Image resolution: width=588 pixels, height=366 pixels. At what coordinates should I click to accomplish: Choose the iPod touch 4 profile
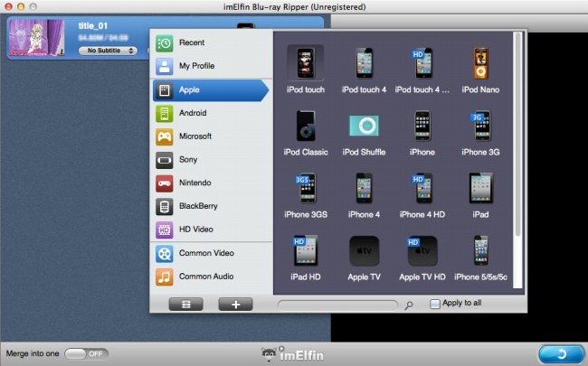pos(364,70)
